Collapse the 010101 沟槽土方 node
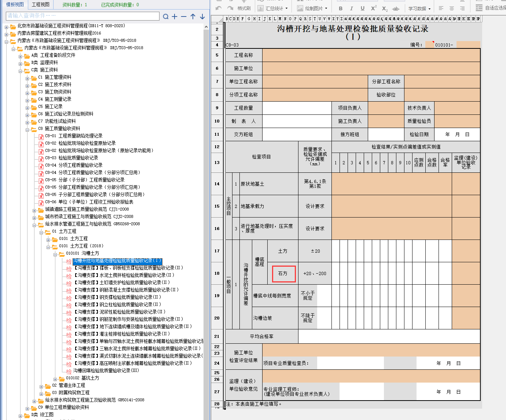Viewport: 506px width, 420px height. [x=55, y=254]
